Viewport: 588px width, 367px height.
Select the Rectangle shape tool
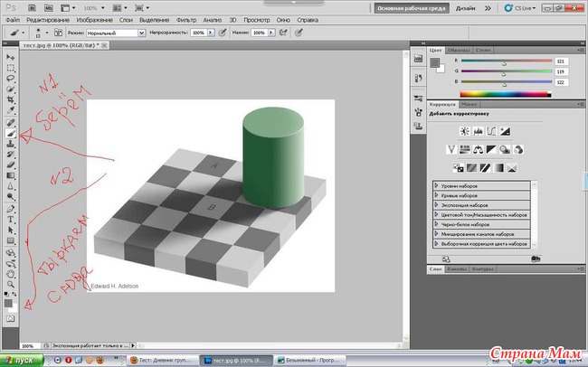[11, 240]
